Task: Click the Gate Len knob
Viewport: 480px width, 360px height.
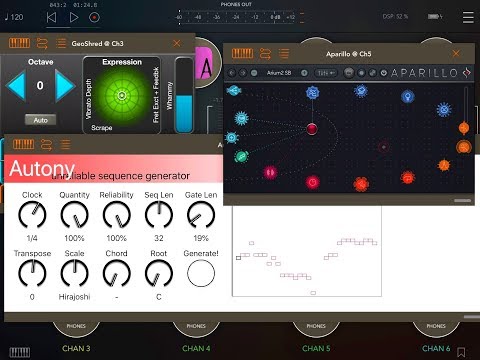Action: click(x=201, y=215)
